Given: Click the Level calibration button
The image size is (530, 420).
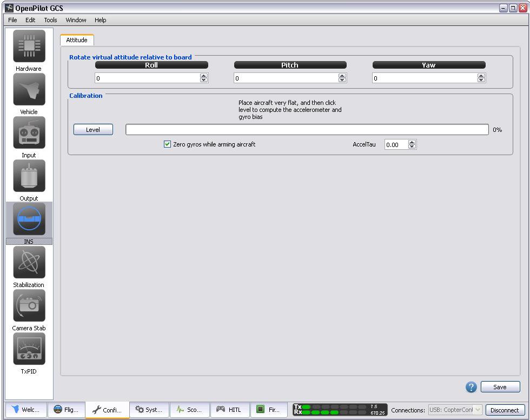Looking at the screenshot, I should (x=93, y=129).
